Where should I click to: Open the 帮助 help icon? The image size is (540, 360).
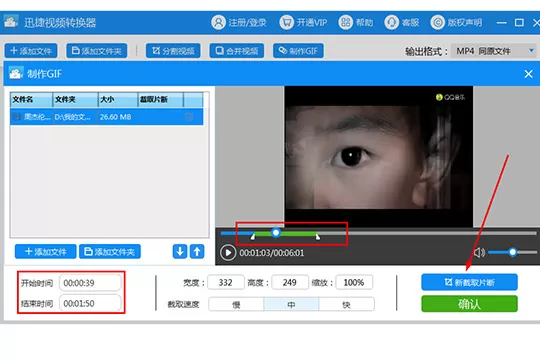[345, 22]
